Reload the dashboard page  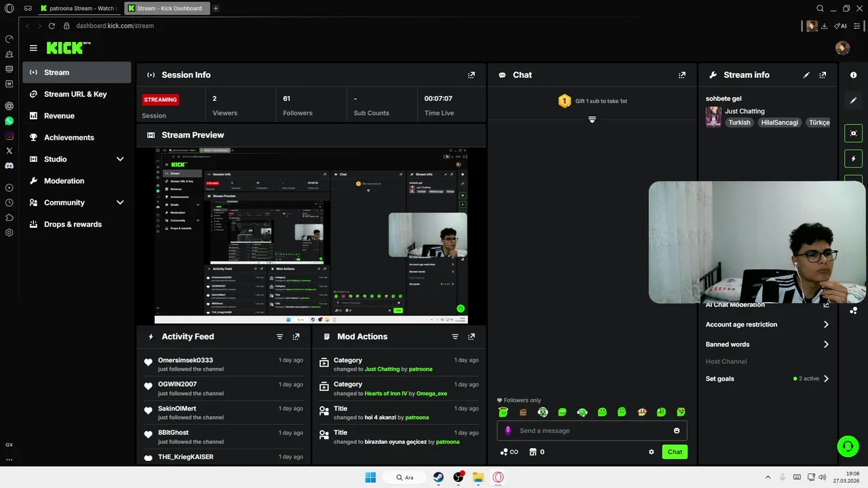pos(52,26)
